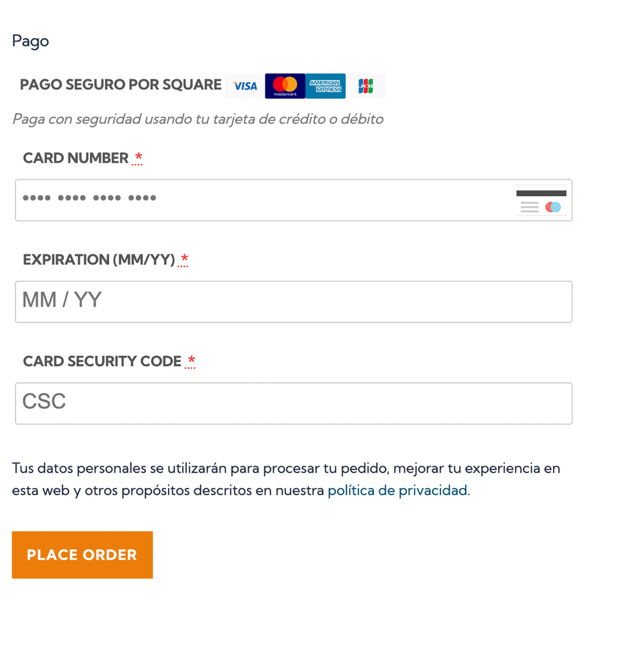Click the asterisk after Card Security Code
Image resolution: width=644 pixels, height=645 pixels.
191,361
